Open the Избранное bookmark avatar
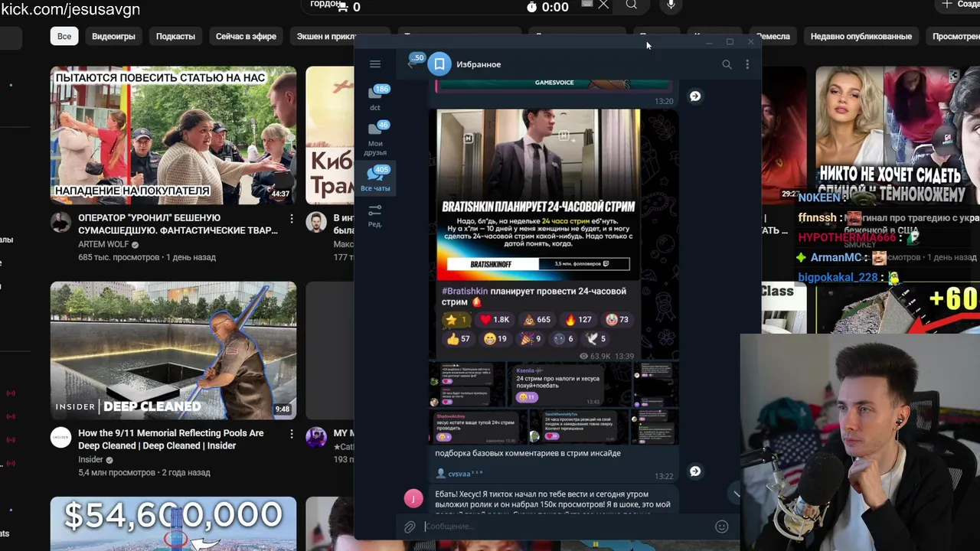980x551 pixels. coord(439,64)
